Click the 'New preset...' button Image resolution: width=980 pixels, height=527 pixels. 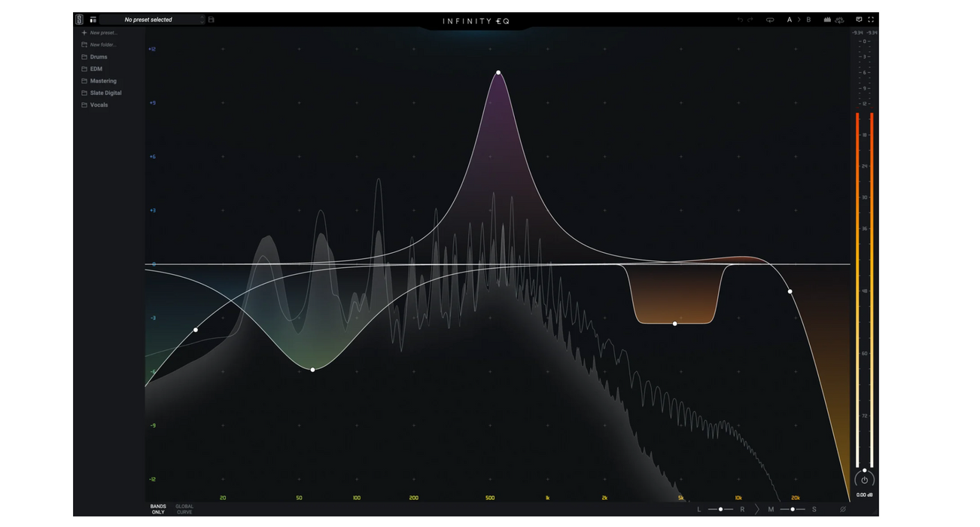[x=102, y=33]
